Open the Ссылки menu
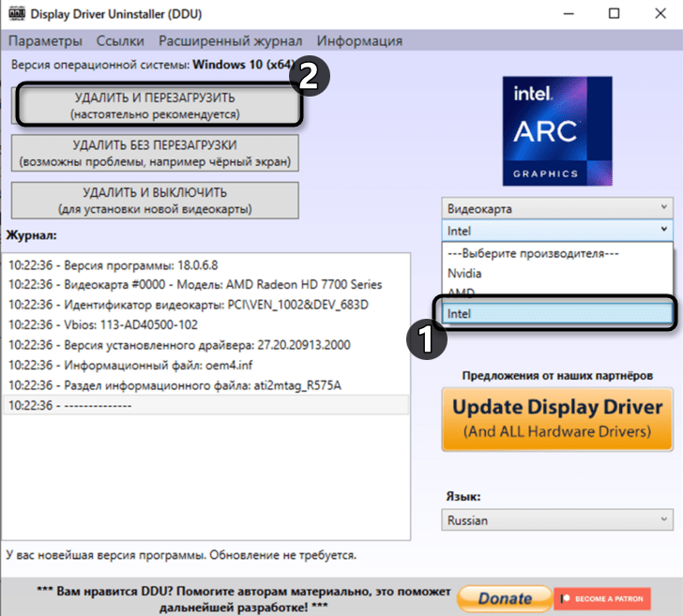 pos(120,41)
